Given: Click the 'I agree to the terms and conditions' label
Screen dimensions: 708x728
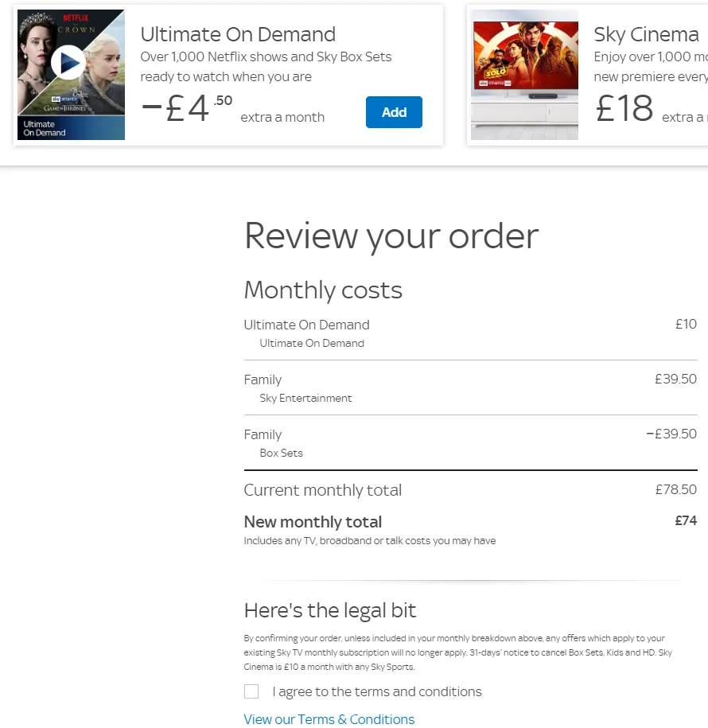Looking at the screenshot, I should tap(377, 691).
